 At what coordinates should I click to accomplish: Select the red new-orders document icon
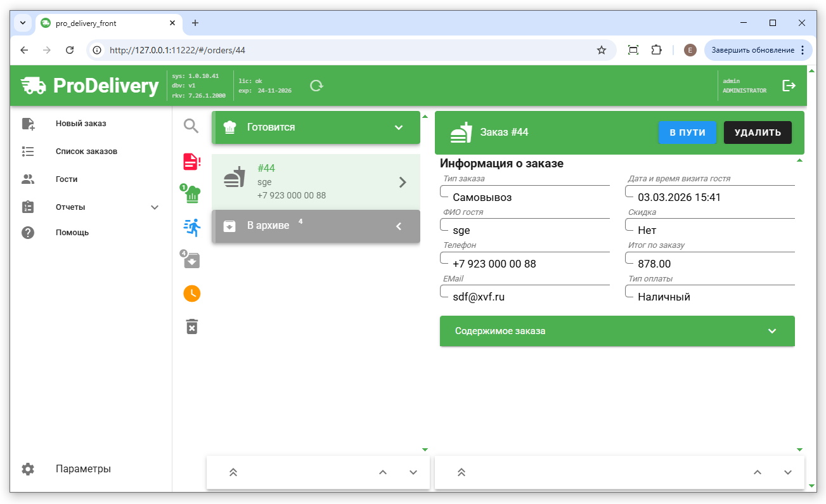click(191, 162)
